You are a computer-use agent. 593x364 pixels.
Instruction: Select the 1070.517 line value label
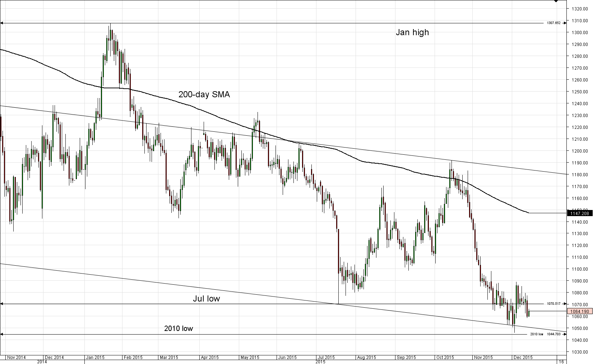554,304
